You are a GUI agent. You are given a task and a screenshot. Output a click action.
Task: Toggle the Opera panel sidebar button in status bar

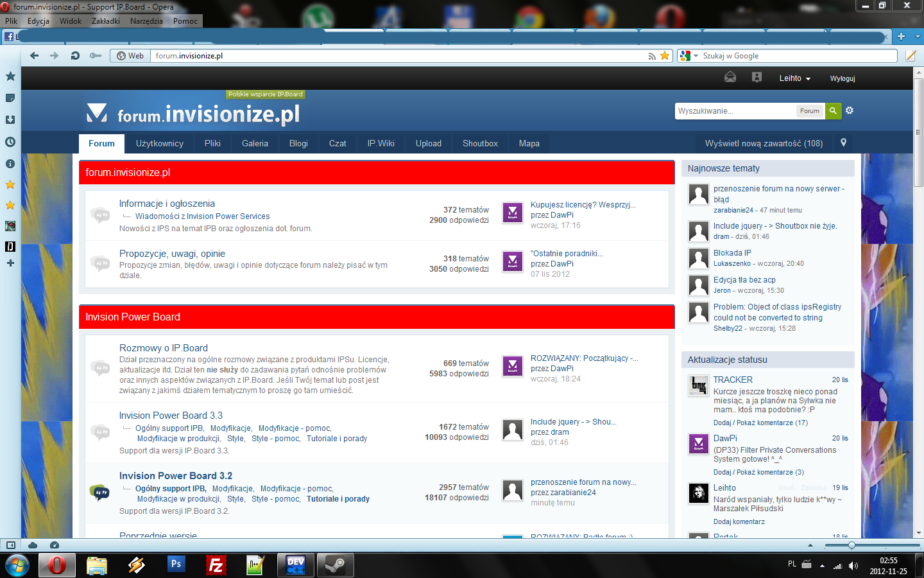[x=10, y=545]
